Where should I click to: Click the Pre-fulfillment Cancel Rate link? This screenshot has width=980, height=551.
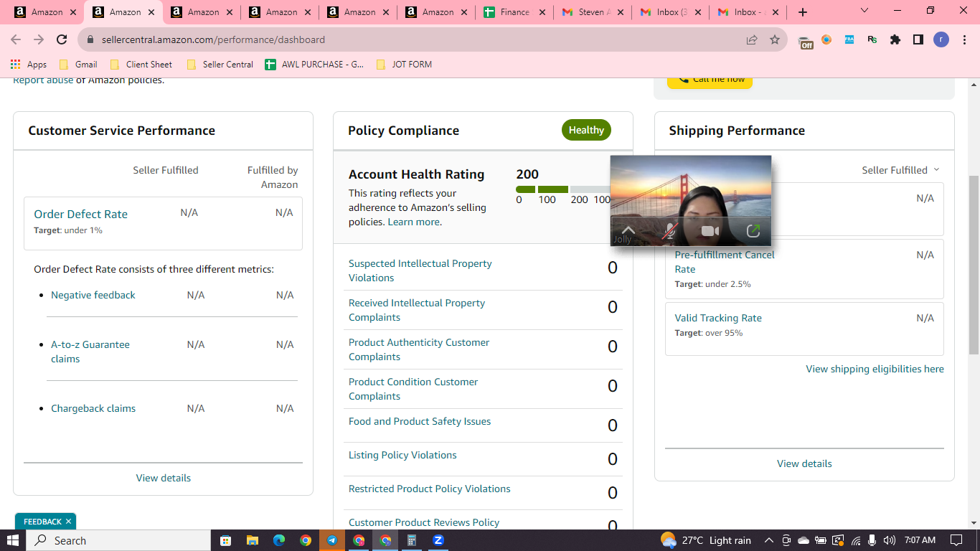[725, 262]
